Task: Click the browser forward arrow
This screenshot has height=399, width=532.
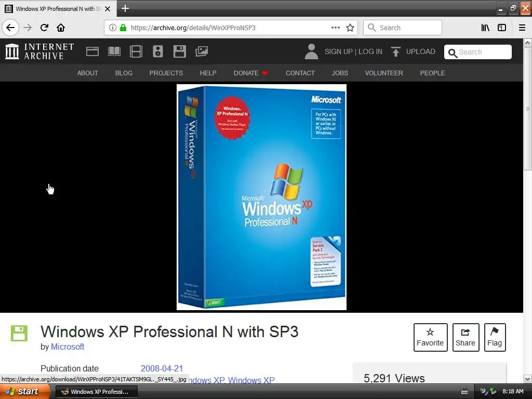Action: [28, 28]
